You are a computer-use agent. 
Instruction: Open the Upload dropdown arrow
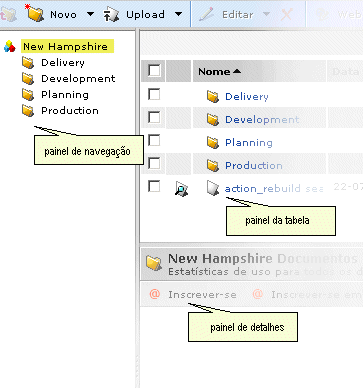179,14
